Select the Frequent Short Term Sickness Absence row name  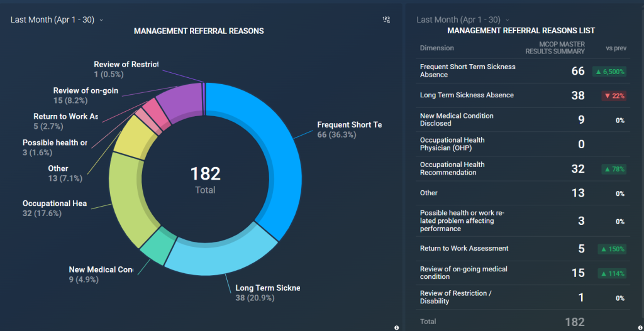pos(467,70)
